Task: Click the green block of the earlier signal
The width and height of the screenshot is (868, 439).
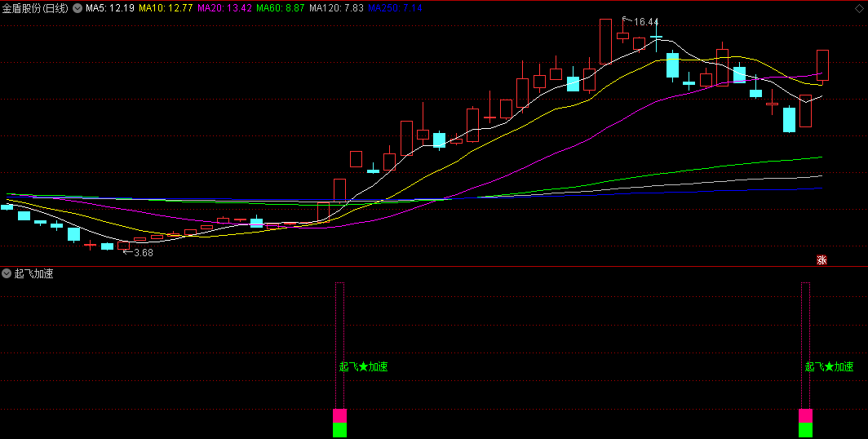Action: tap(340, 430)
